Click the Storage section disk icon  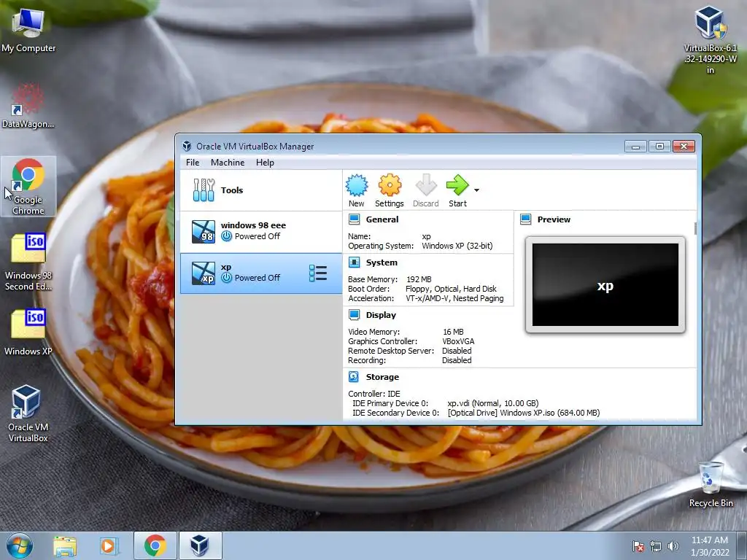pyautogui.click(x=354, y=377)
